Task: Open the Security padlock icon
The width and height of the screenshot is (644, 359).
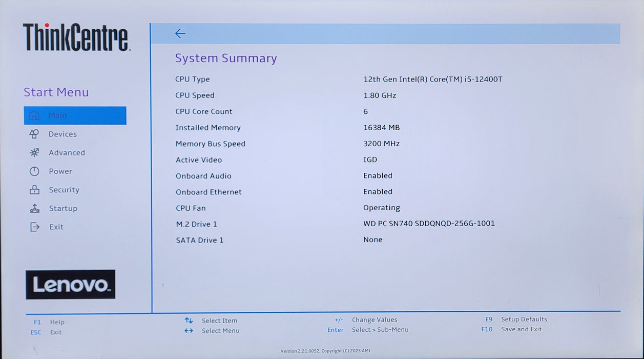Action: click(34, 190)
